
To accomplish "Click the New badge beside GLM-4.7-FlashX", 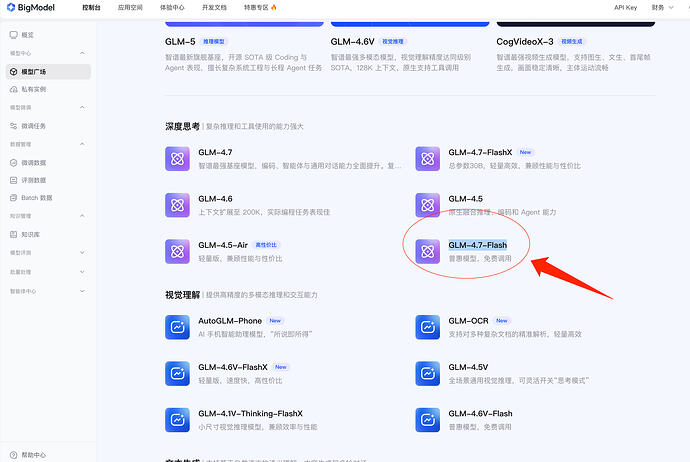I will [525, 152].
